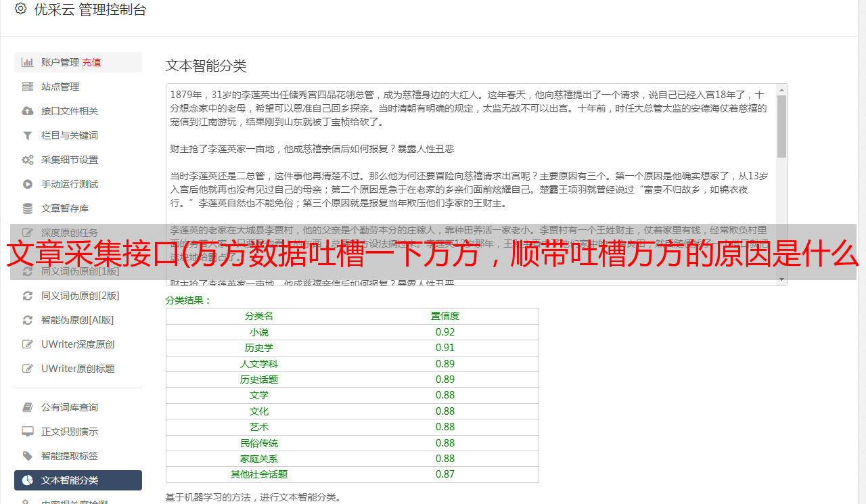Viewport: 866px width, 504px height.
Task: Click the 0.92 confidence value
Action: [x=445, y=332]
